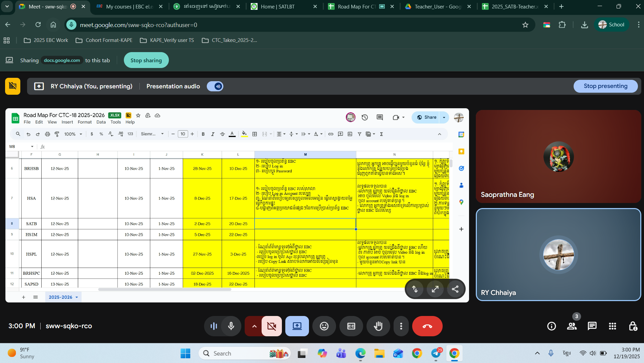Click the Sheets filter icon
644x363 pixels.
coord(359,134)
